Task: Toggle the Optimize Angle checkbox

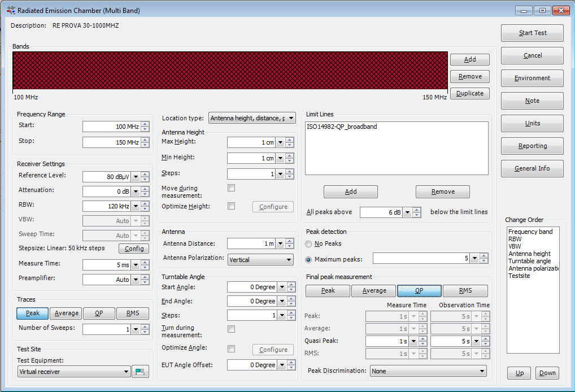Action: pyautogui.click(x=232, y=349)
